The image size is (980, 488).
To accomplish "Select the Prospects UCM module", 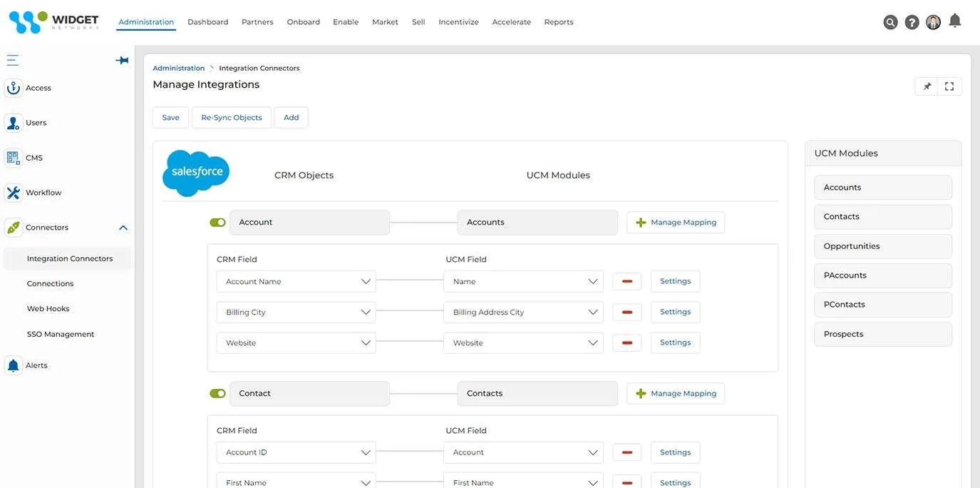I will pos(883,334).
